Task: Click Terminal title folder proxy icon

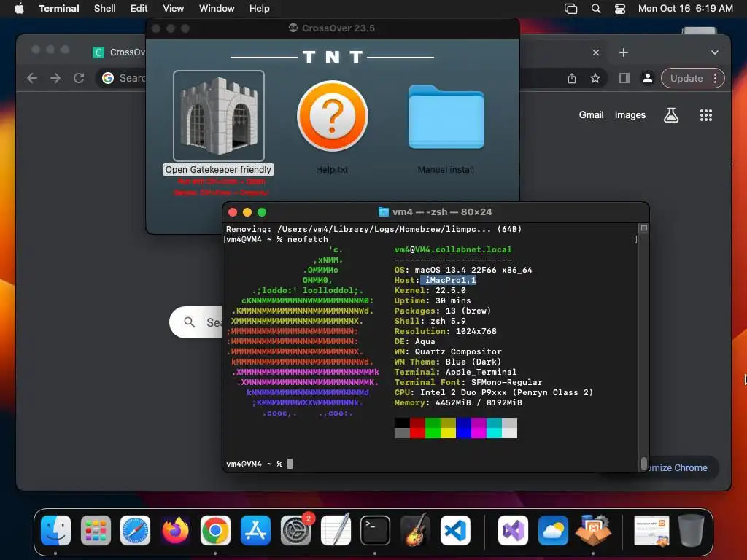Action: pos(383,212)
